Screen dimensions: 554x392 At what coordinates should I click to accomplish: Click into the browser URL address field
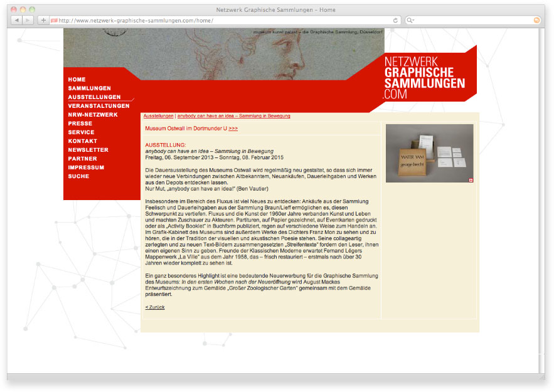tap(220, 20)
